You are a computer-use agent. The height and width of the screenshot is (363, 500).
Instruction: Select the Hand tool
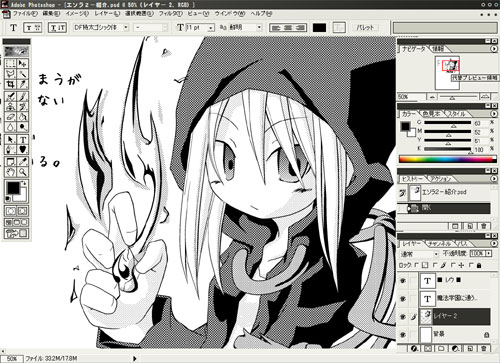click(x=11, y=172)
